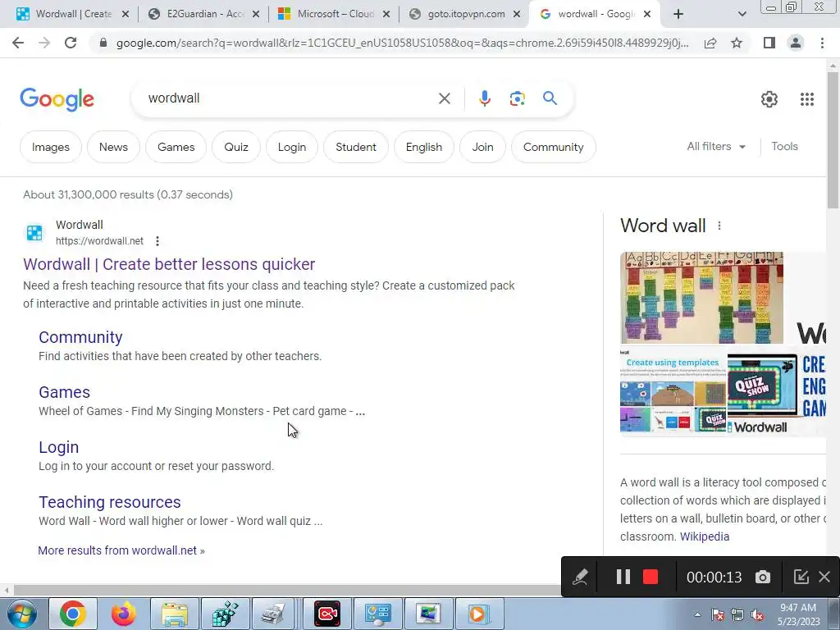The image size is (840, 630).
Task: Click the muted volume tray icon
Action: point(757,615)
